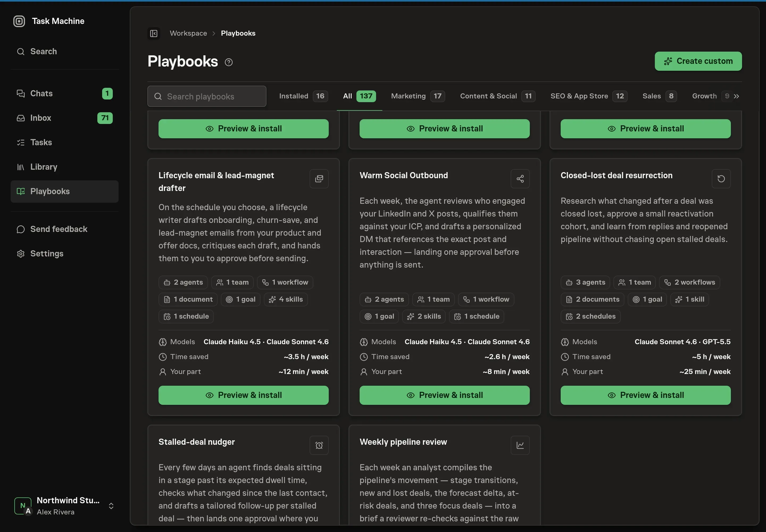Click '~3.5 h / week' time saved value
The height and width of the screenshot is (532, 766).
306,357
